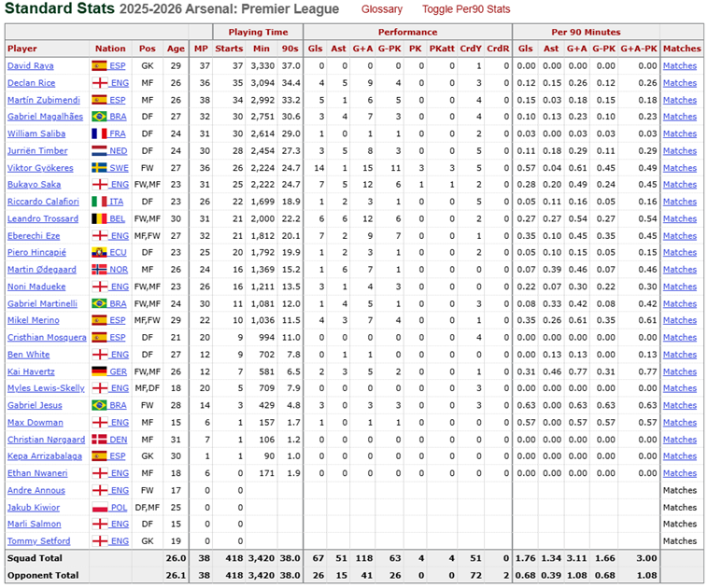Click SWE nation link for Gyökeres
The height and width of the screenshot is (588, 708).
119,168
